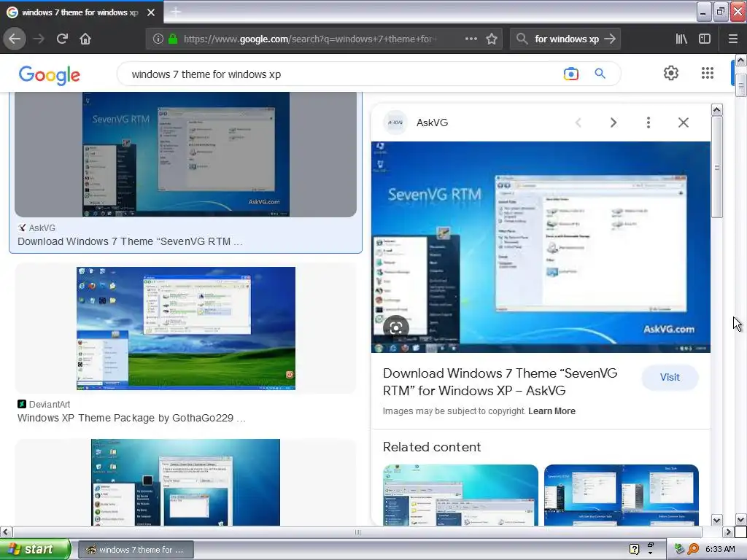Reload the current page
This screenshot has height=560, width=747.
click(x=62, y=39)
